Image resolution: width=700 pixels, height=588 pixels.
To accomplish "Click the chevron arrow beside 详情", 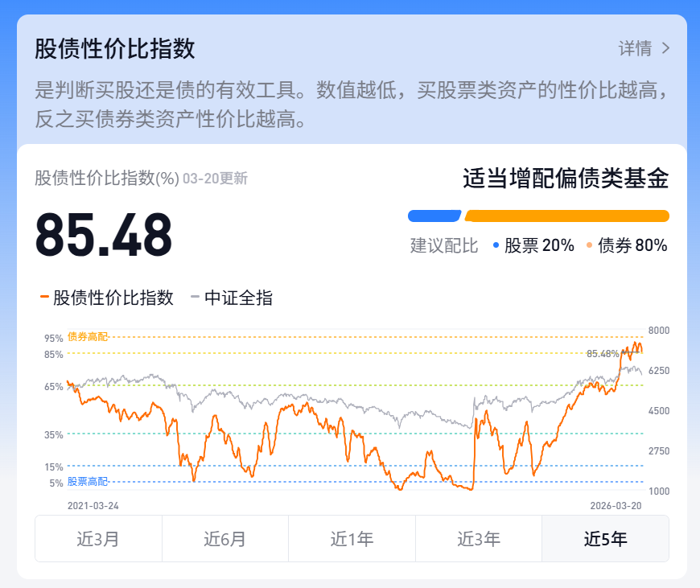I will [x=665, y=48].
